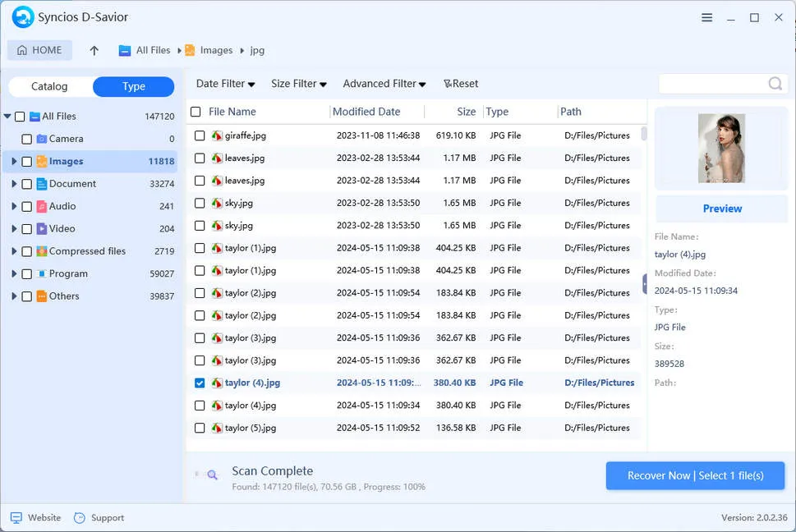Select the Type tab
The height and width of the screenshot is (532, 796).
[133, 86]
